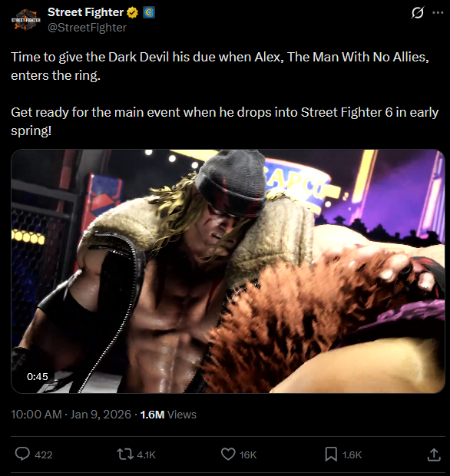Viewport: 450px width, 476px height.
Task: Open the @StreetFighter handle link
Action: [x=87, y=28]
